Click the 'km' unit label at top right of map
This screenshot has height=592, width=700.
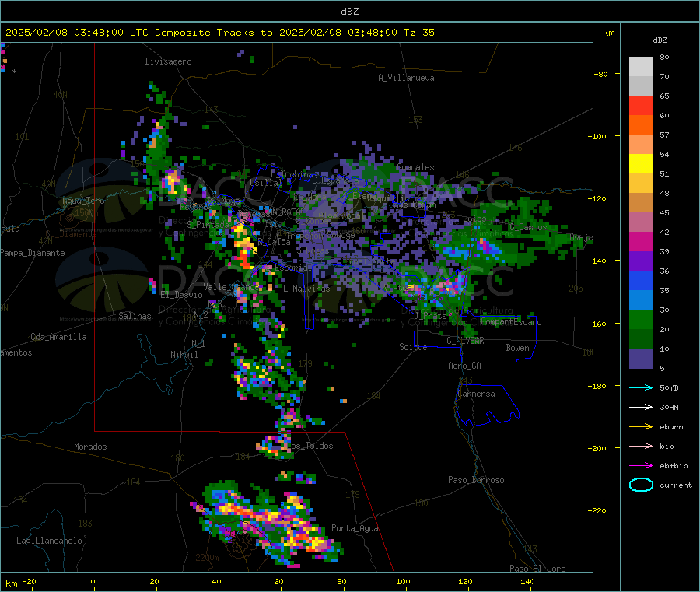[x=608, y=33]
